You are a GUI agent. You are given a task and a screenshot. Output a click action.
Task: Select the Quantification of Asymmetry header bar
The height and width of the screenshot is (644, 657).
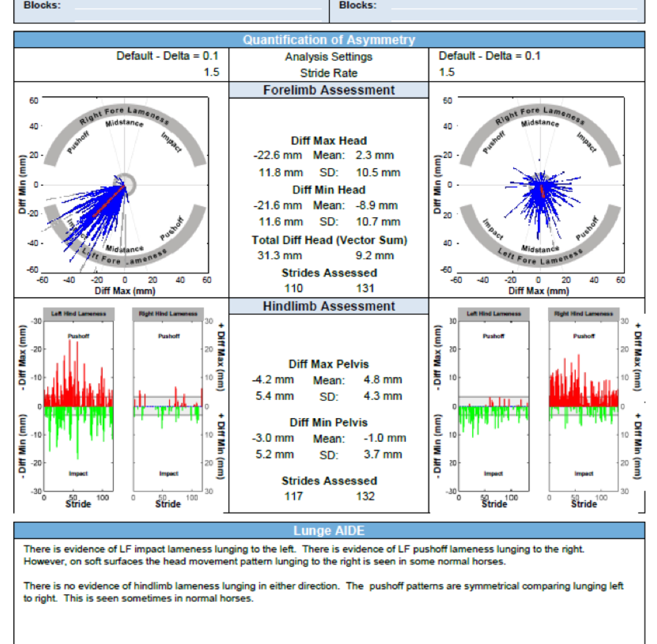pos(328,40)
